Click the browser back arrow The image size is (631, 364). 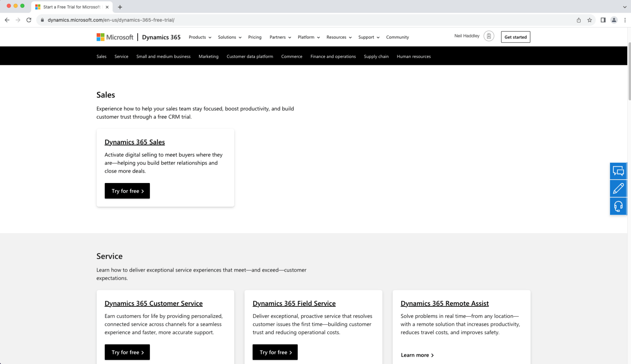pos(7,20)
